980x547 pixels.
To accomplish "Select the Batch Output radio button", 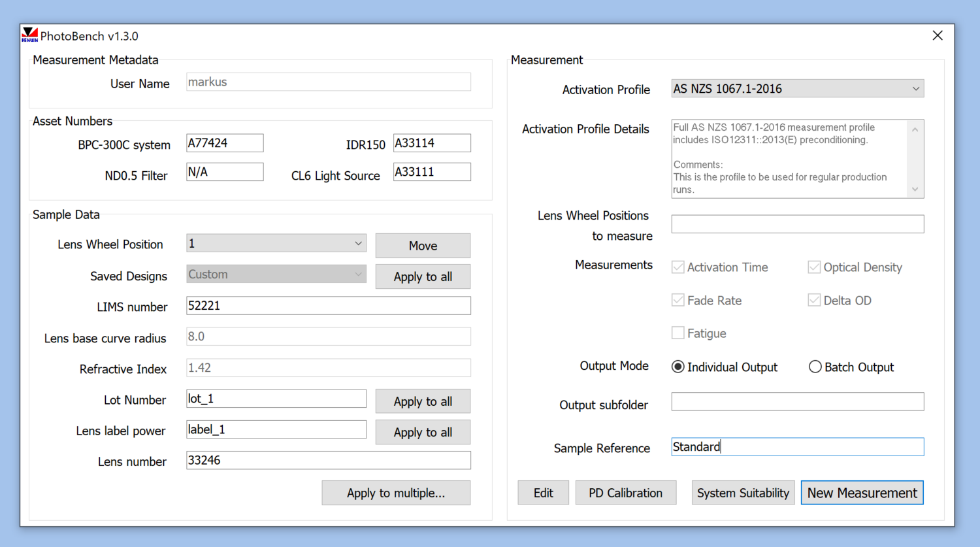I will [x=815, y=367].
